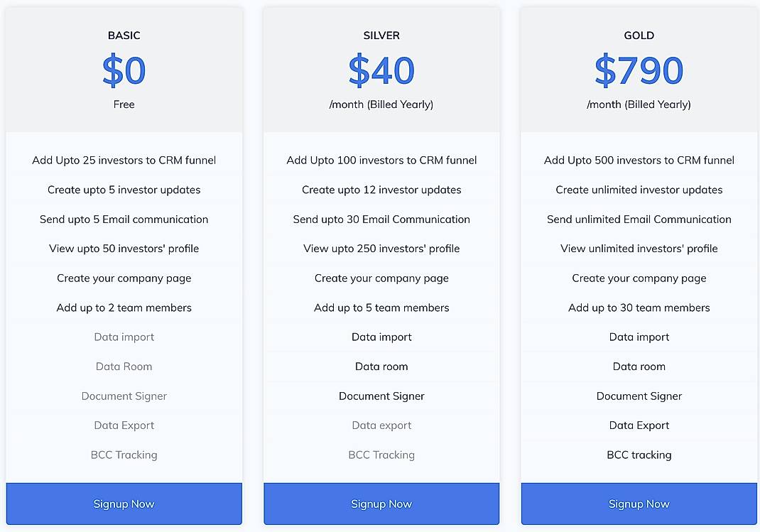The width and height of the screenshot is (760, 532).
Task: Click the $0 price label
Action: click(x=124, y=70)
